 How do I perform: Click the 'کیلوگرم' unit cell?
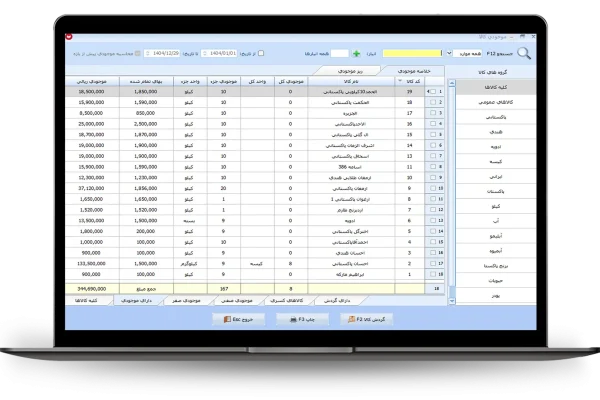click(x=189, y=263)
